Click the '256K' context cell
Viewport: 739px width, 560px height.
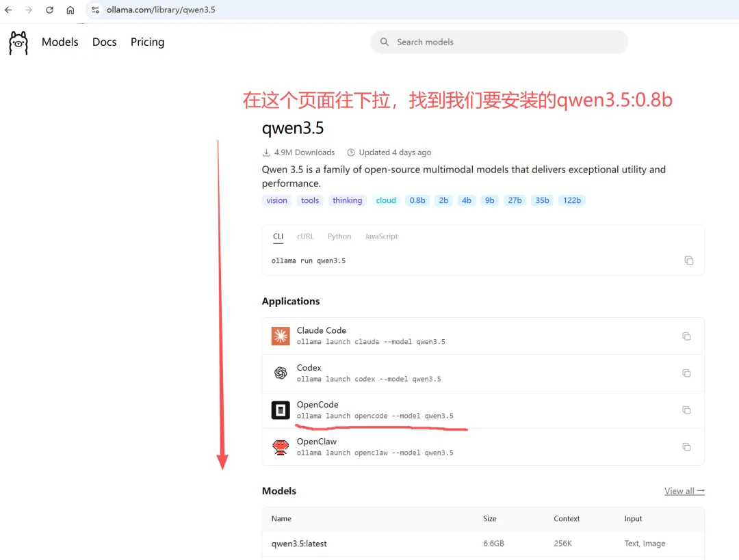562,544
